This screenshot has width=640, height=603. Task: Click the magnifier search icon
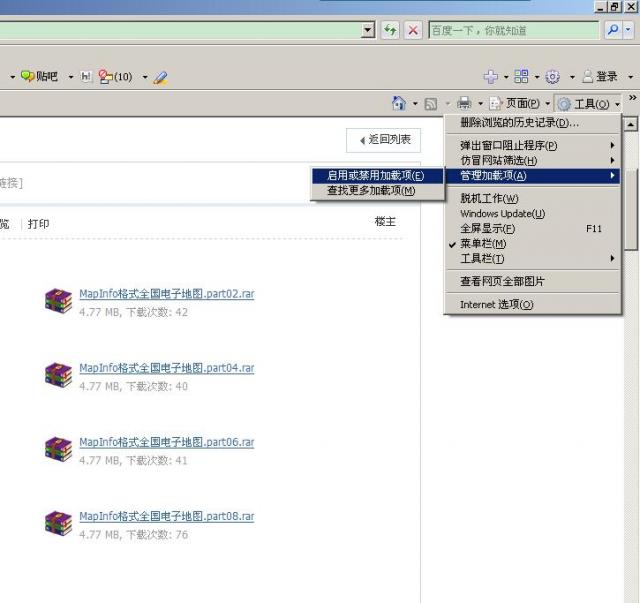click(x=613, y=31)
